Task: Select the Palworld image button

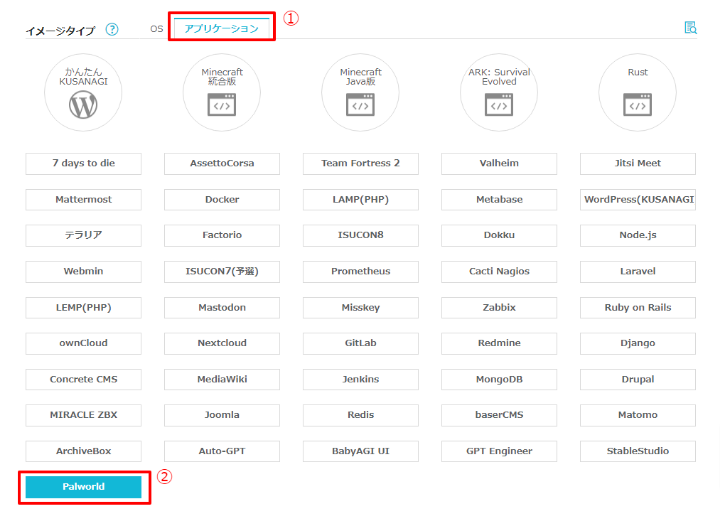Action: click(x=83, y=487)
